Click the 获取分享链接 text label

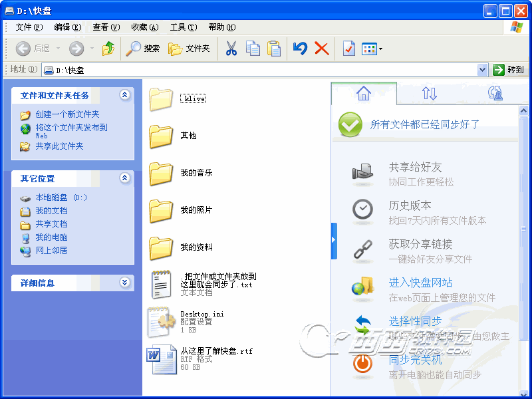point(420,244)
